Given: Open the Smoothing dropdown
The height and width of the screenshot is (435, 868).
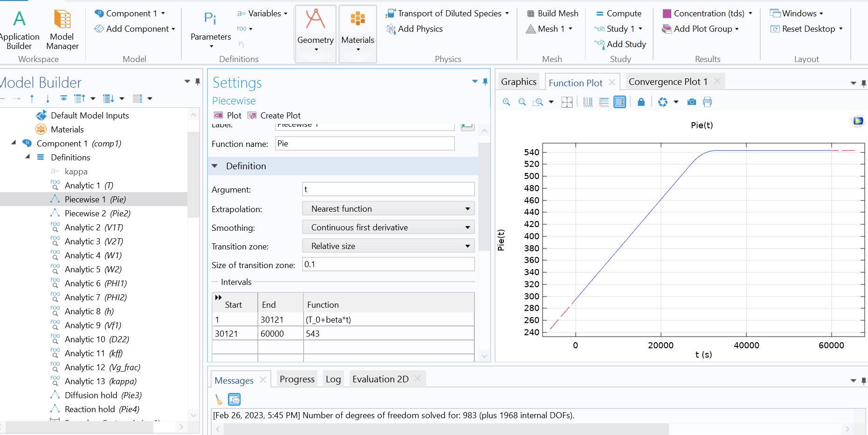Looking at the screenshot, I should click(388, 228).
